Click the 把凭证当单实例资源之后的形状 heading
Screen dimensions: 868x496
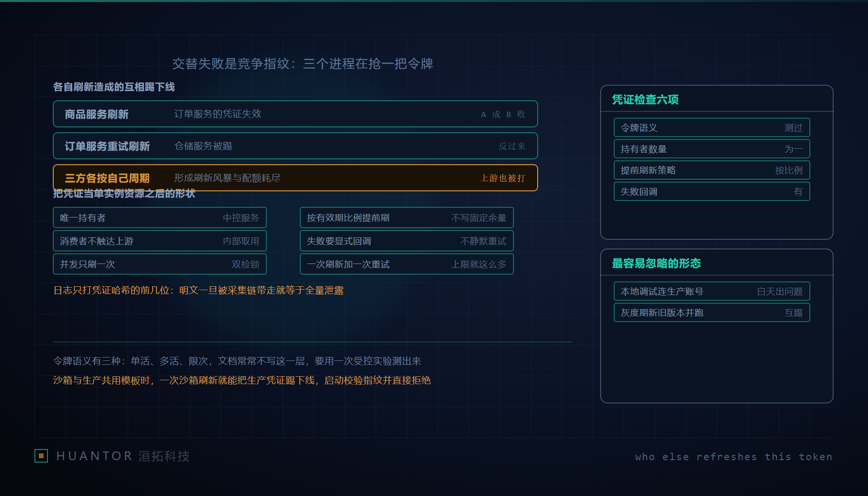tap(124, 193)
